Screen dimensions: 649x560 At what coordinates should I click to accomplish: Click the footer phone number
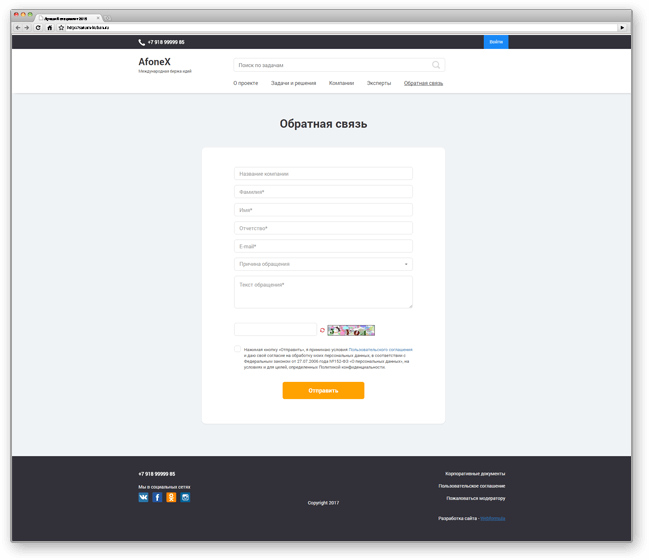coord(157,474)
